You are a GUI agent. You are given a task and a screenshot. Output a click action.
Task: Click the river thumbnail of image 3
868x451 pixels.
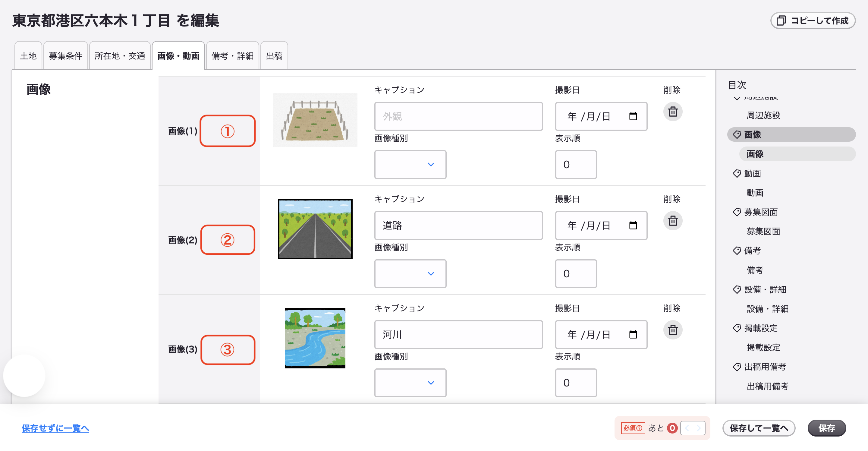pos(315,338)
